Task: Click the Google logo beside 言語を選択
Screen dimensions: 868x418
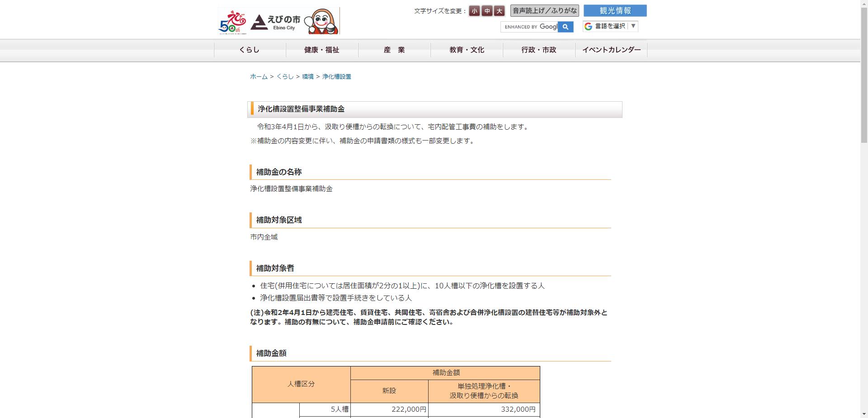Action: pyautogui.click(x=588, y=26)
